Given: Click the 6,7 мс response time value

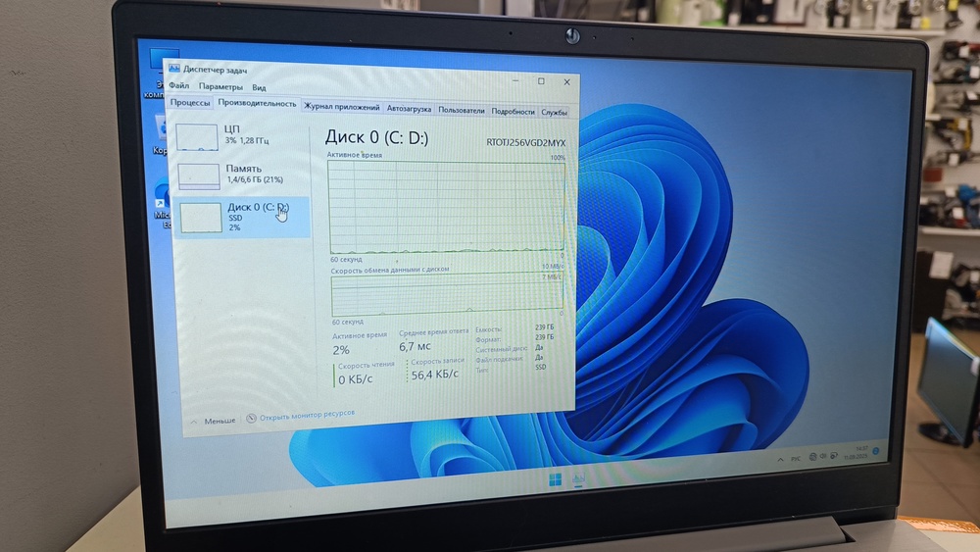Looking at the screenshot, I should (x=415, y=346).
